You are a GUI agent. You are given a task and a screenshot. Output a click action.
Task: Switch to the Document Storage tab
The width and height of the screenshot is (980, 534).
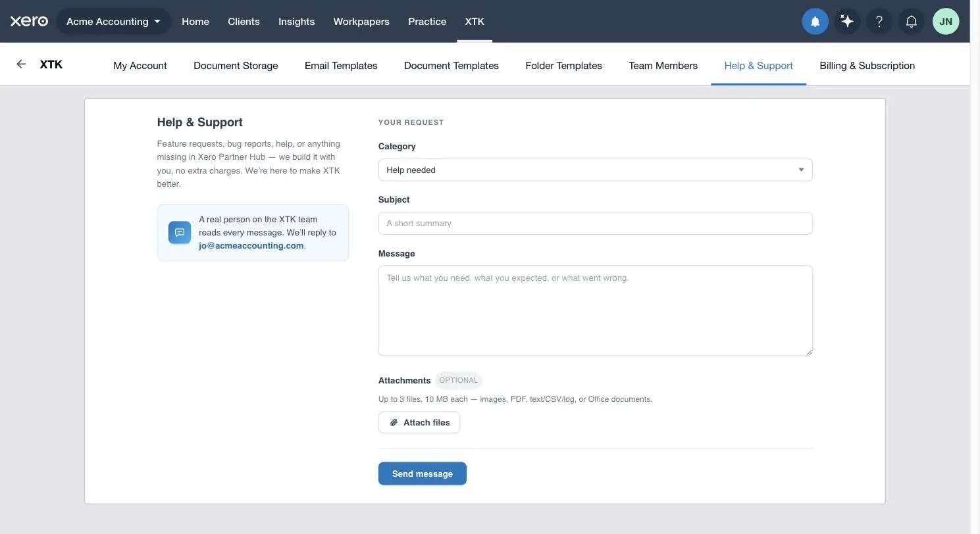coord(236,65)
